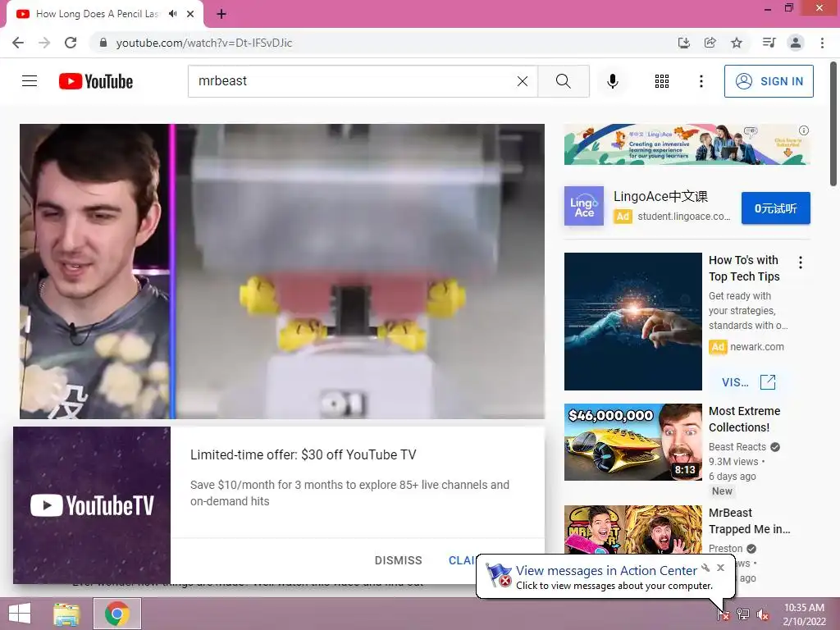840x630 pixels.
Task: Dismiss the YouTube TV offer
Action: point(398,560)
